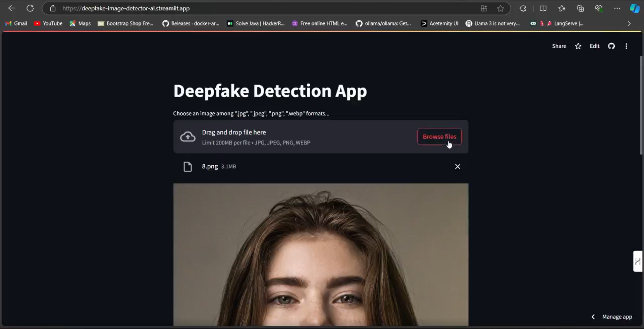The height and width of the screenshot is (329, 644).
Task: Click the file icon next to 8.png
Action: coord(187,166)
